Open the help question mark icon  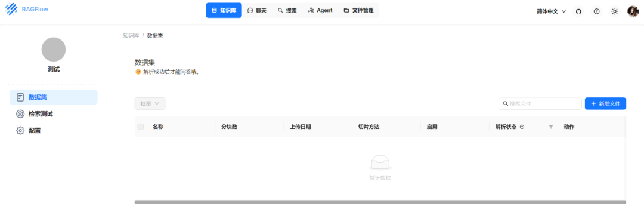pyautogui.click(x=597, y=11)
